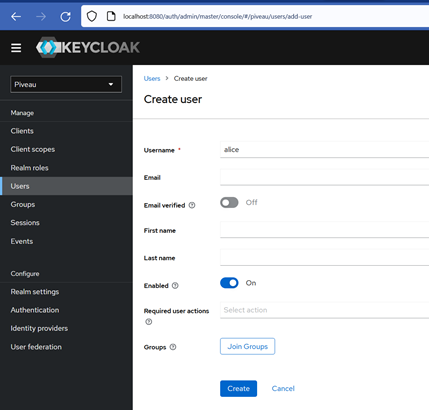The width and height of the screenshot is (429, 410).
Task: Open the Piveau realm dropdown
Action: (x=66, y=84)
